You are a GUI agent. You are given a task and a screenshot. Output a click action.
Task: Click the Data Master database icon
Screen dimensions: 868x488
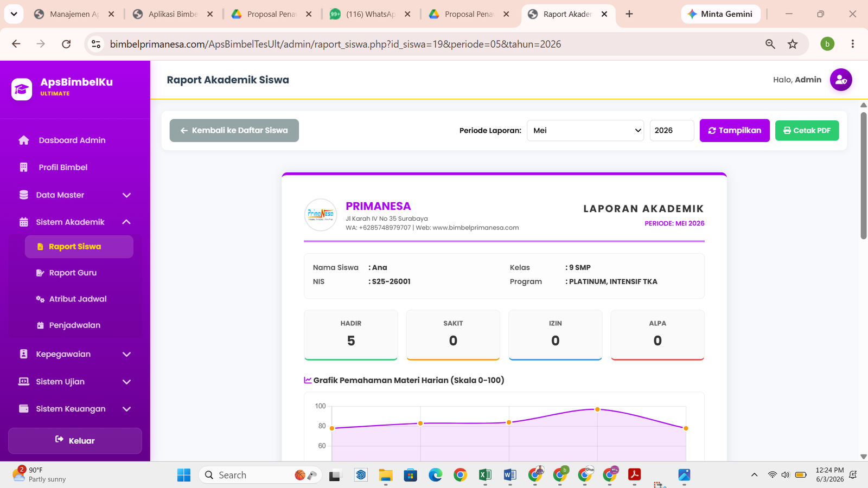[24, 195]
